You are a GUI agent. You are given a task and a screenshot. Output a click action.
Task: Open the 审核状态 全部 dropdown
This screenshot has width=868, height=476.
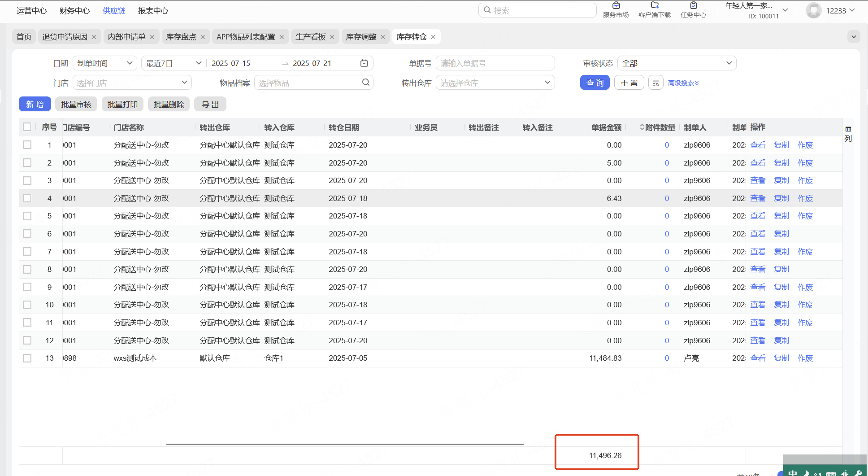click(677, 63)
